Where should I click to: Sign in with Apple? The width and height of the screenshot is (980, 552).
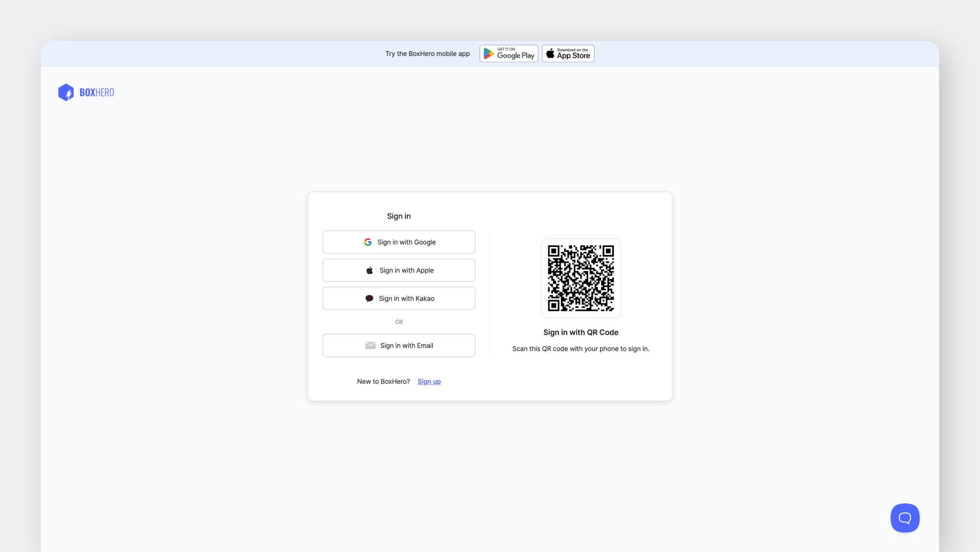coord(399,270)
